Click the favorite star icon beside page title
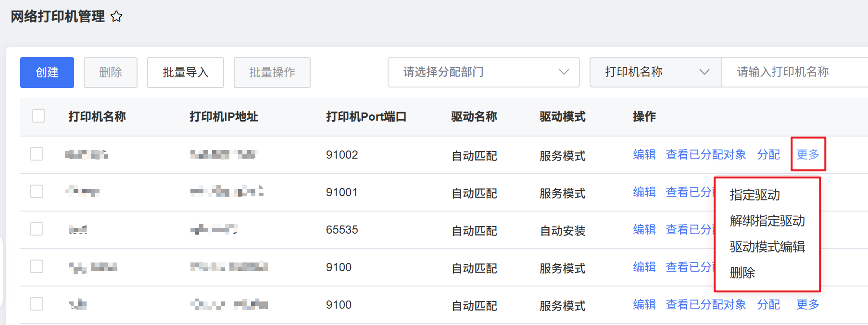The height and width of the screenshot is (325, 868). (x=116, y=17)
